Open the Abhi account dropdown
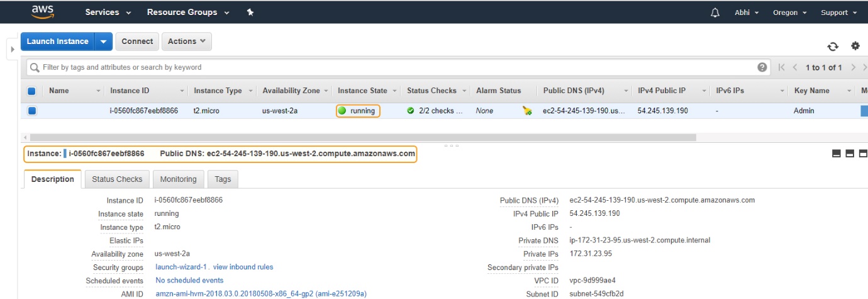The height and width of the screenshot is (299, 868). pyautogui.click(x=747, y=13)
